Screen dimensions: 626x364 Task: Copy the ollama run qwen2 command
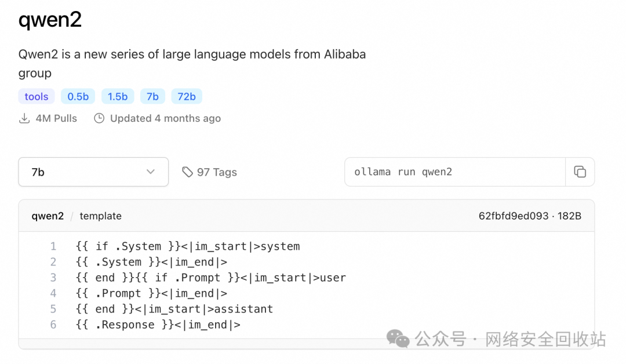tap(580, 172)
